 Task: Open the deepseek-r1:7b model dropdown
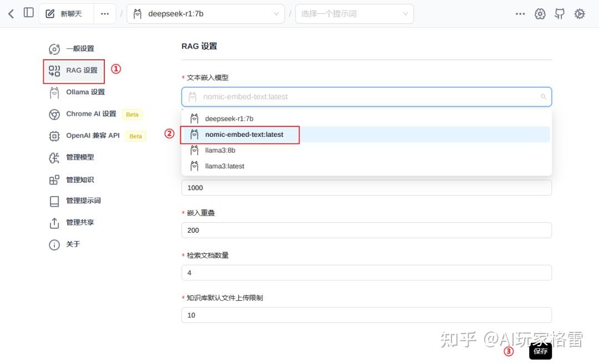pos(205,13)
